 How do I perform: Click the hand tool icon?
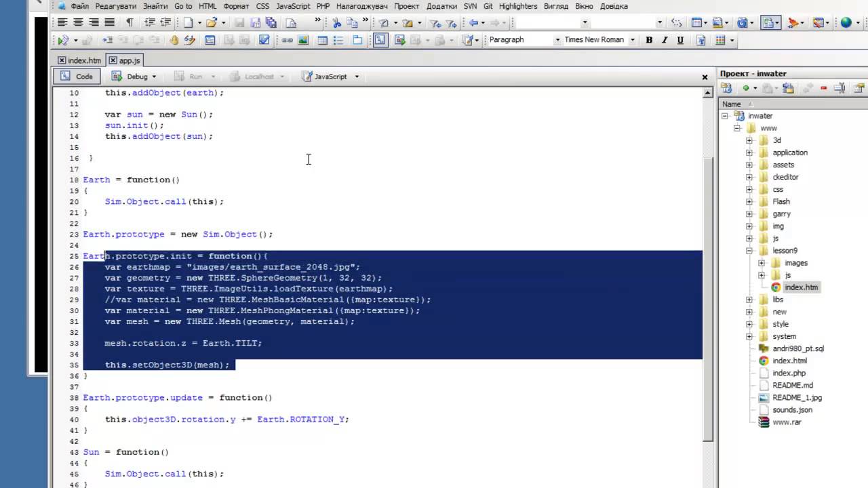pyautogui.click(x=174, y=40)
